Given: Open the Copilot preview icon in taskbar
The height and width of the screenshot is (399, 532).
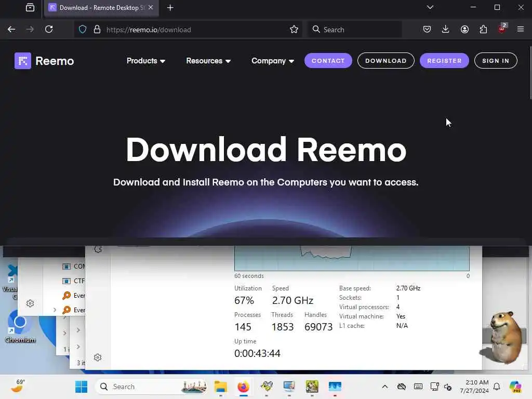Looking at the screenshot, I should pyautogui.click(x=515, y=387).
